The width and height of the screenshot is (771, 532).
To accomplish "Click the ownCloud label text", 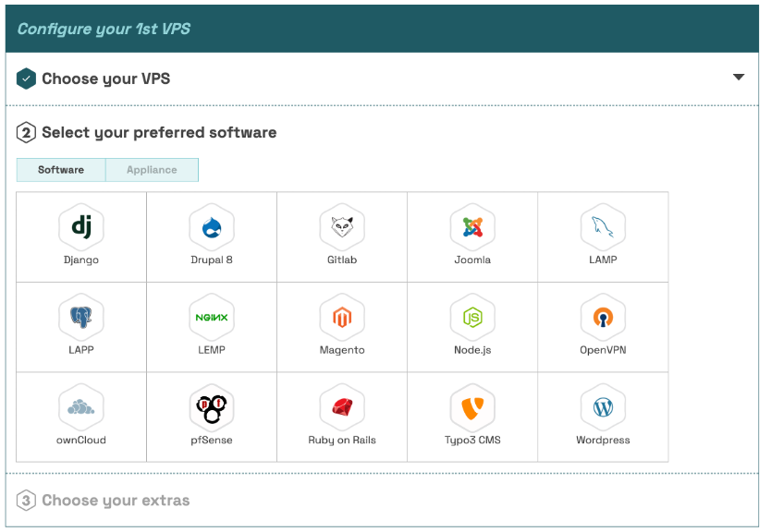I will click(x=81, y=441).
